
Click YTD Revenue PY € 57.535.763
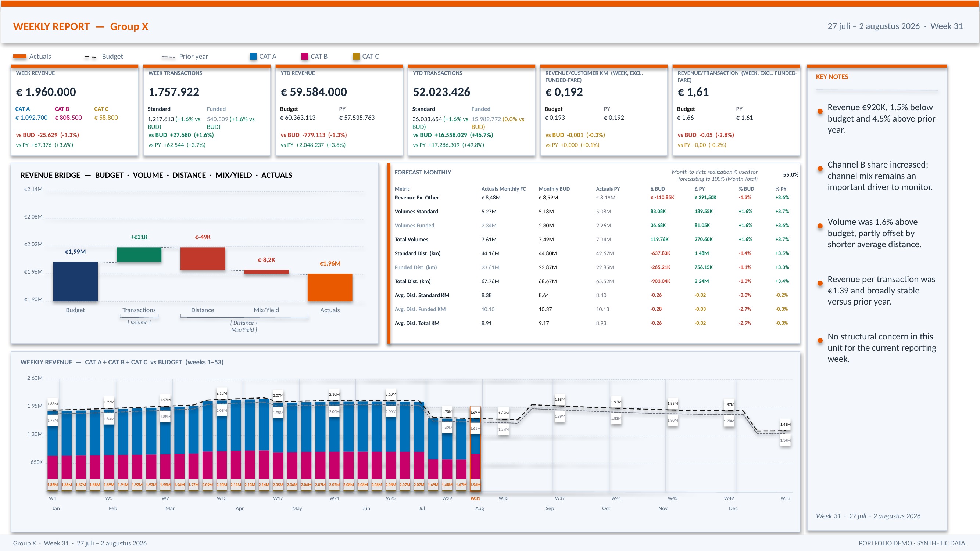357,118
